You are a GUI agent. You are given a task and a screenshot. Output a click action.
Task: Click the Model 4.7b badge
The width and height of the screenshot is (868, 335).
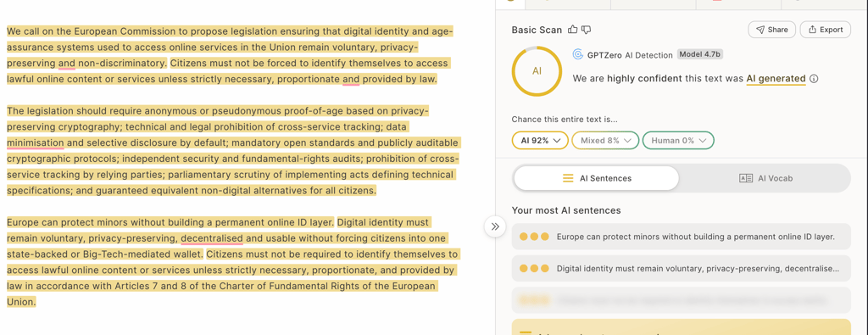pos(699,54)
